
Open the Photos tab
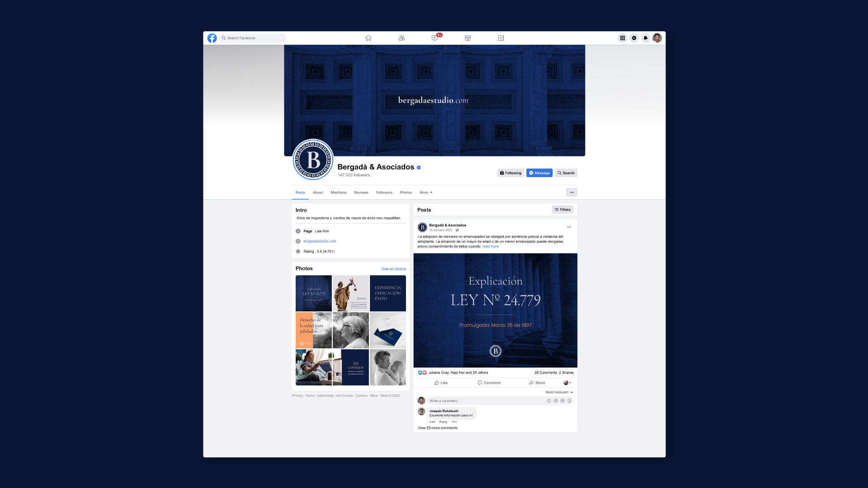coord(406,192)
